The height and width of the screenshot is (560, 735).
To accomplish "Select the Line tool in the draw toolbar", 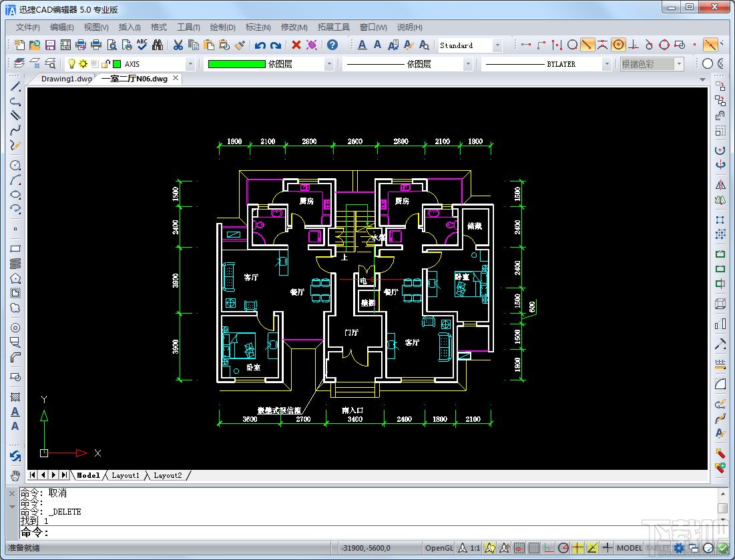I will click(x=15, y=86).
